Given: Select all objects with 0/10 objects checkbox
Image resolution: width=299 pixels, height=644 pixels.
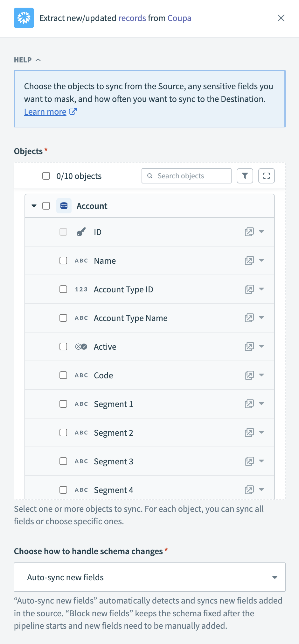Looking at the screenshot, I should click(46, 176).
